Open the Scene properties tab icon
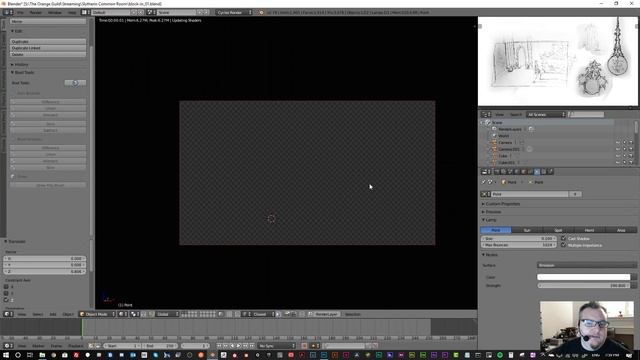This screenshot has width=640, height=360. click(510, 172)
